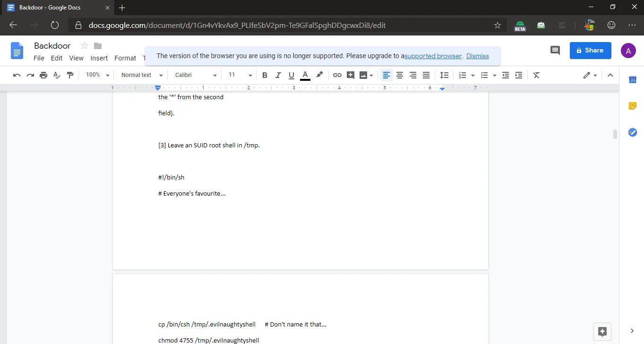Open the Google account avatar

click(x=628, y=51)
